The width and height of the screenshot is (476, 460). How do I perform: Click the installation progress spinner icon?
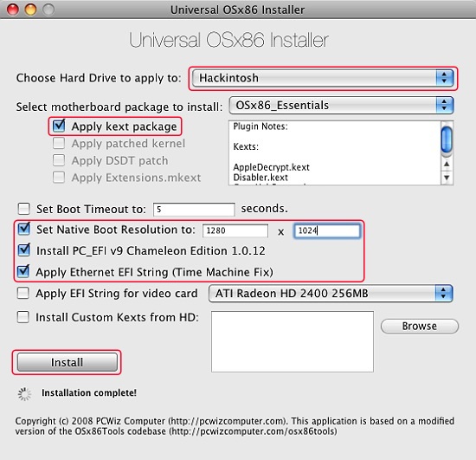tap(24, 394)
